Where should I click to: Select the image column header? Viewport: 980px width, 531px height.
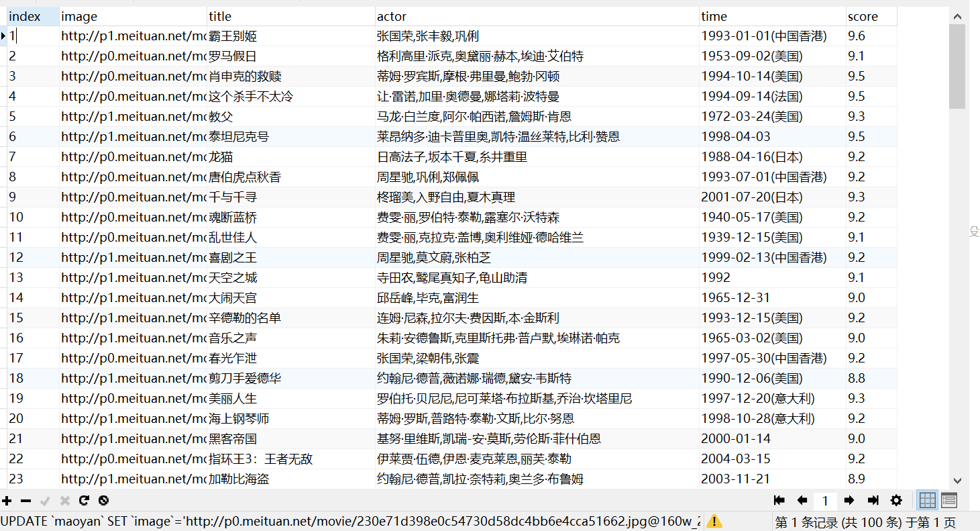click(x=133, y=16)
